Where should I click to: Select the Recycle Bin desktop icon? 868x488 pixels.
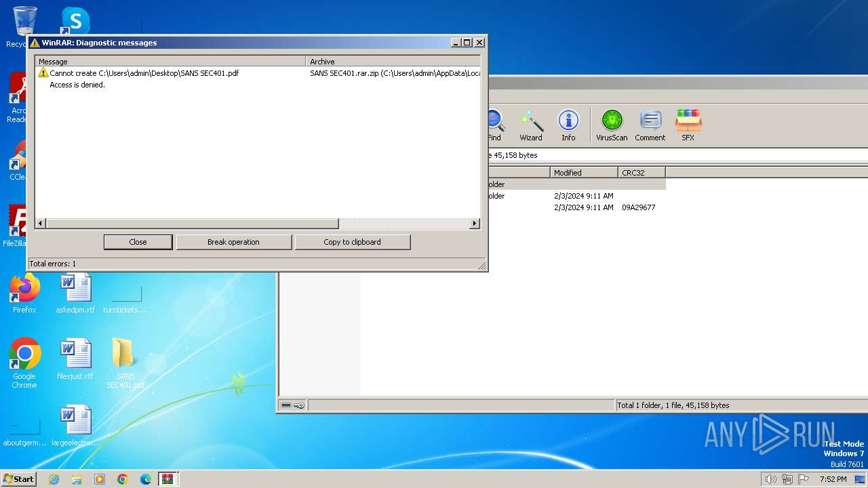click(x=24, y=27)
